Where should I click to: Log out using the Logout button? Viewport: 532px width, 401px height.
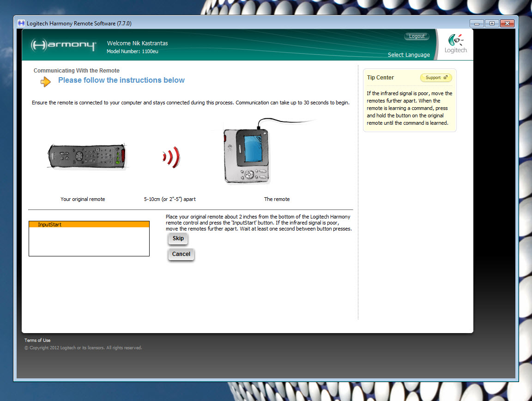click(417, 36)
